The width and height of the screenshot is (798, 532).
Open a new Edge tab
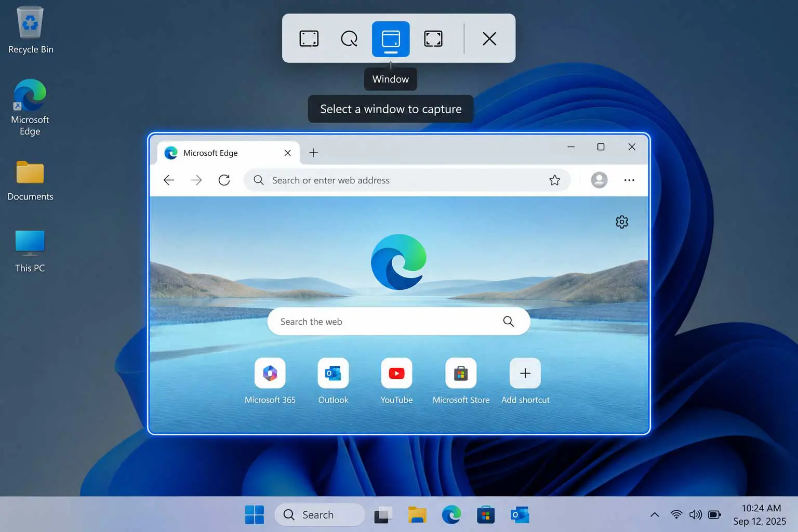313,153
